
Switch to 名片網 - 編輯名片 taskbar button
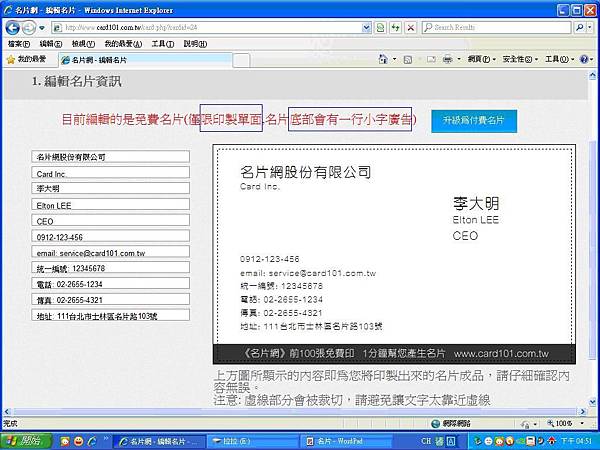coord(160,442)
